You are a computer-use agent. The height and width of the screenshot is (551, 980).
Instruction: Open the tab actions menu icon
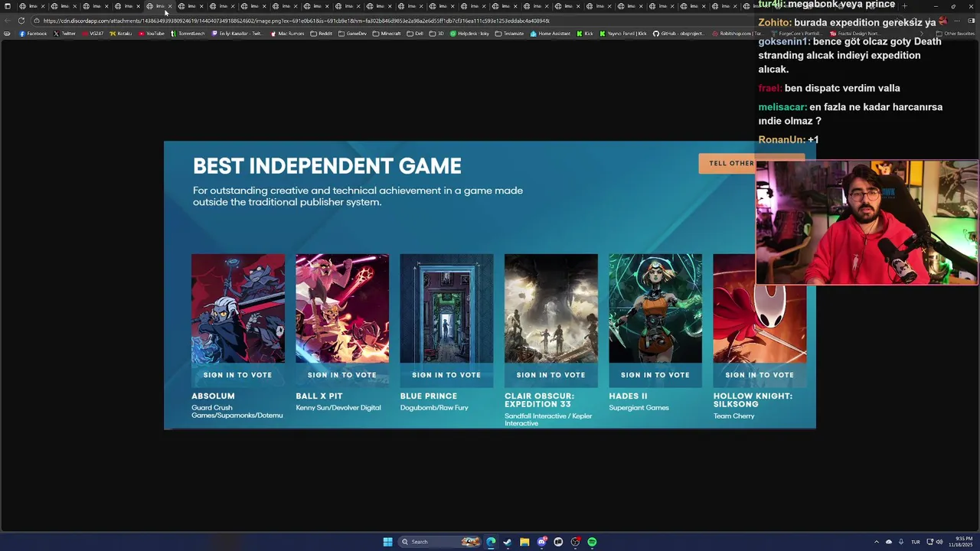pyautogui.click(x=8, y=6)
